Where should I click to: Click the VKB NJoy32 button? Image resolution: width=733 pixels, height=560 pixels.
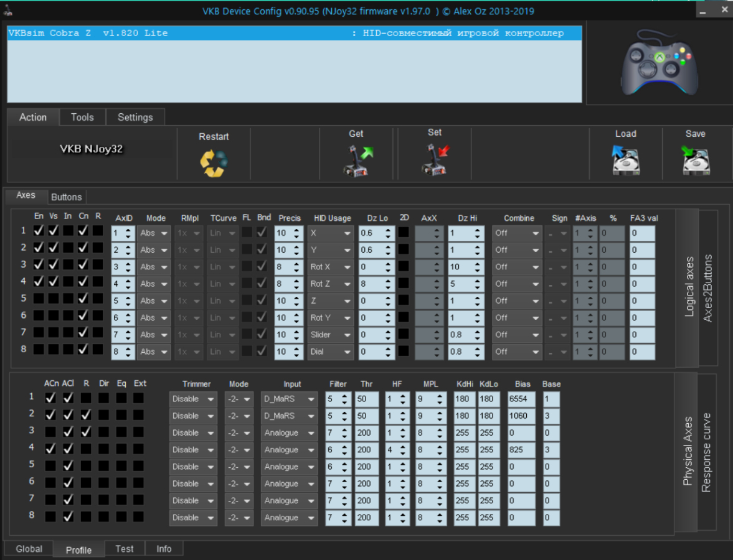point(92,149)
